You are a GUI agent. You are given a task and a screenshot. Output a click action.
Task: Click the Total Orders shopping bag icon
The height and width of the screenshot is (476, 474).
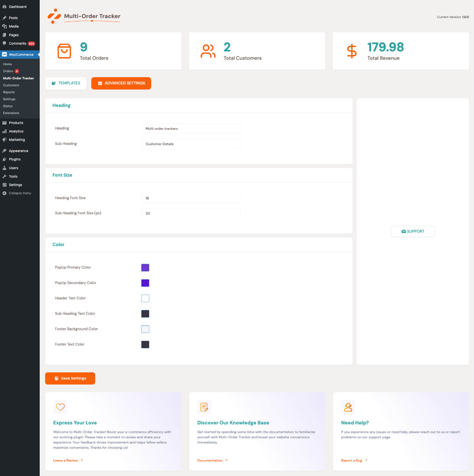click(64, 51)
